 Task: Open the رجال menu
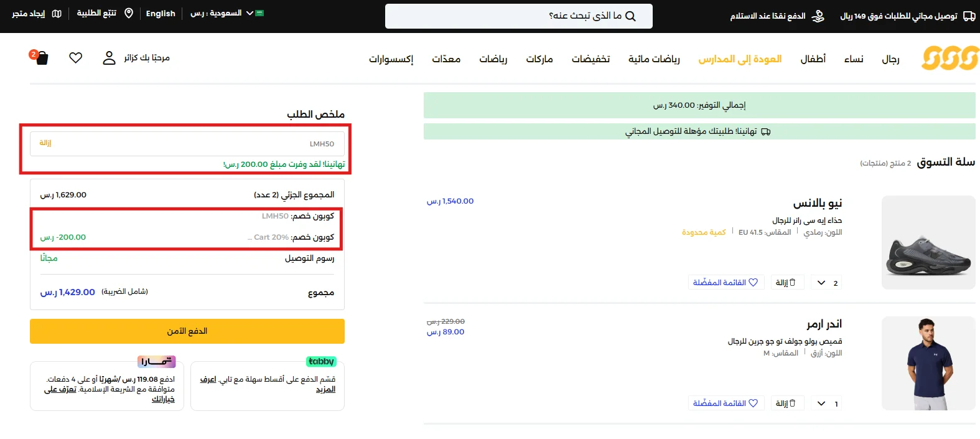[890, 59]
